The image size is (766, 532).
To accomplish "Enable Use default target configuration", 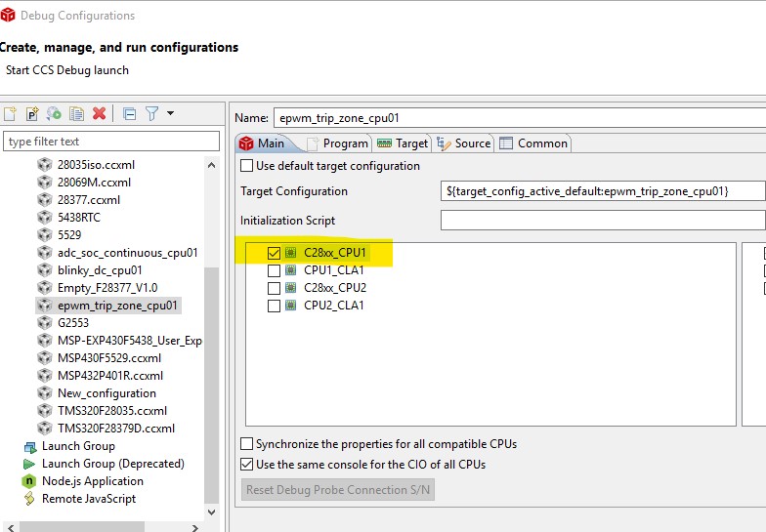I will click(246, 166).
